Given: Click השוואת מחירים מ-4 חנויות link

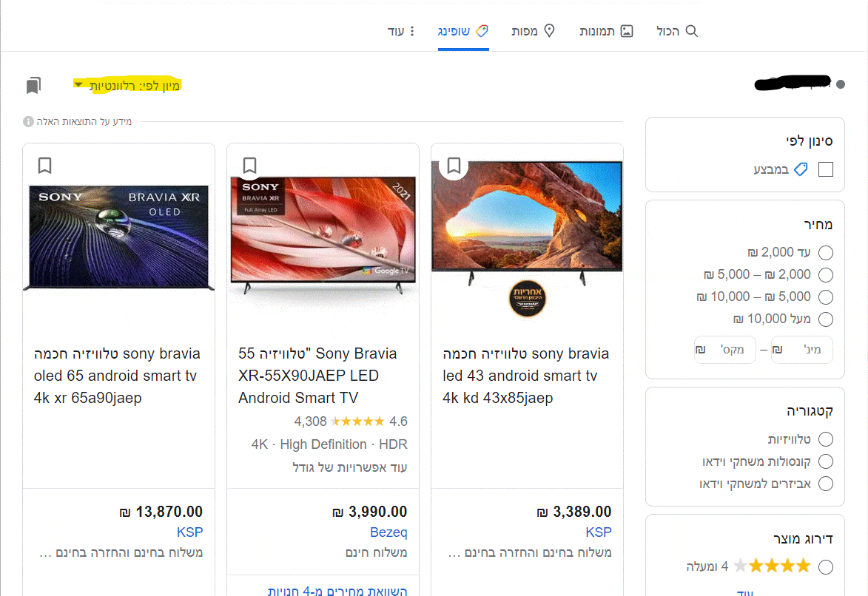Looking at the screenshot, I should tap(337, 590).
